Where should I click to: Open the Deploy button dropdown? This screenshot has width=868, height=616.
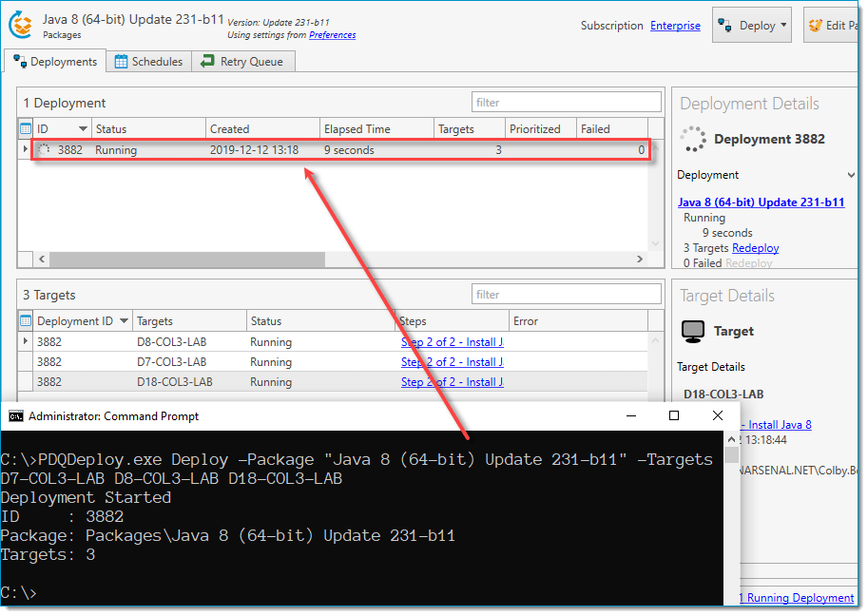pos(781,25)
